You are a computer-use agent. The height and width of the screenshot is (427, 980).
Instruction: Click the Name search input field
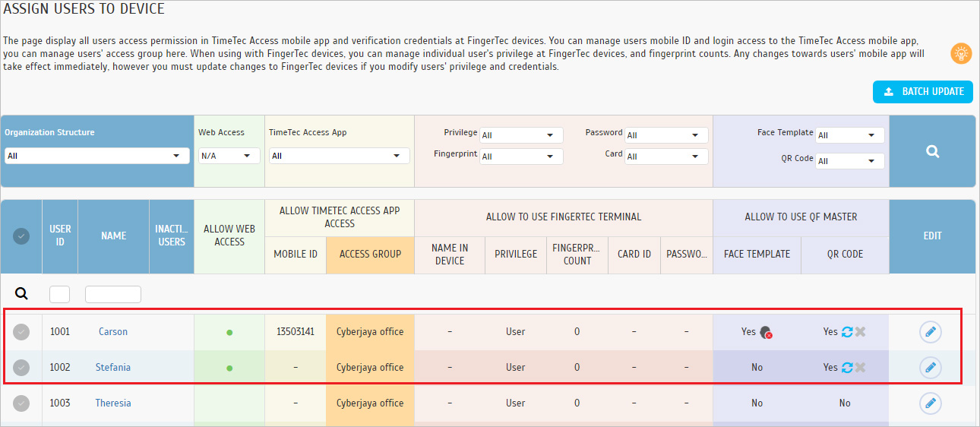tap(113, 294)
